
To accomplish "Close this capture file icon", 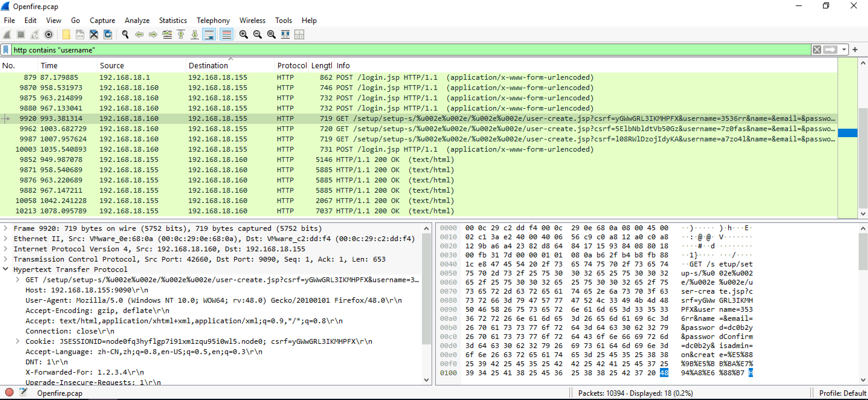I will click(x=94, y=34).
